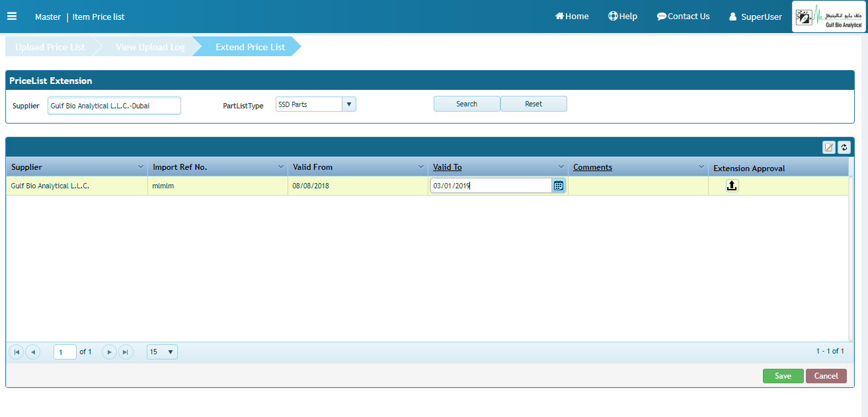The width and height of the screenshot is (868, 417).
Task: Click the Search button
Action: (x=467, y=104)
